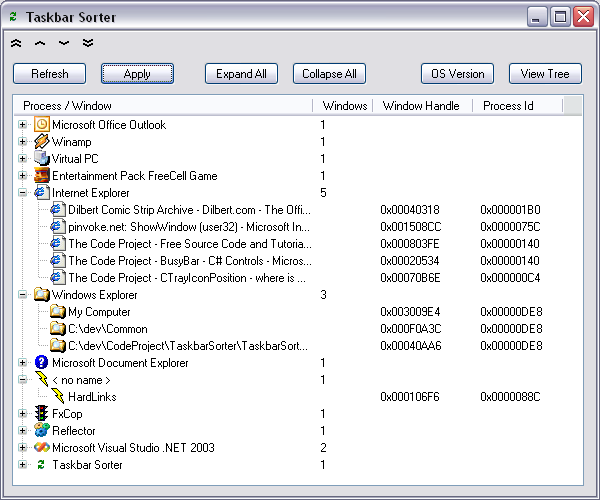Viewport: 600px width, 500px height.
Task: Click window handle 0x001508CC
Action: pyautogui.click(x=411, y=226)
